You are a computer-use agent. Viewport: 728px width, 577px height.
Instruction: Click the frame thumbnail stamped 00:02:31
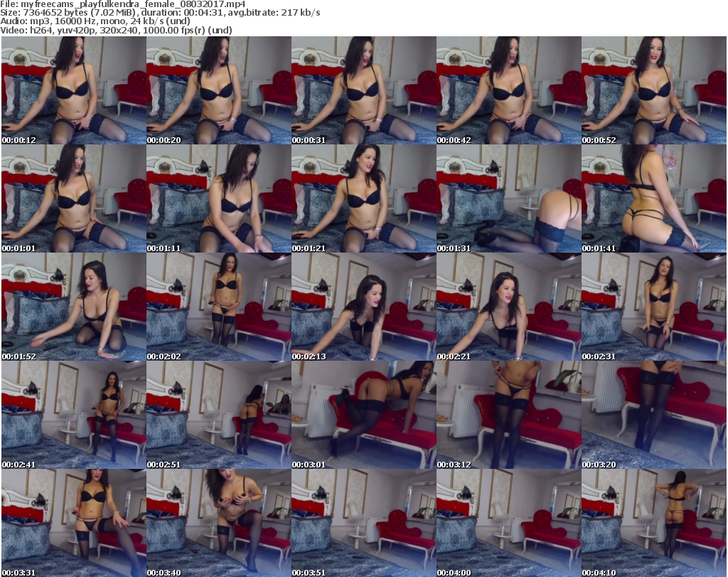(x=654, y=307)
